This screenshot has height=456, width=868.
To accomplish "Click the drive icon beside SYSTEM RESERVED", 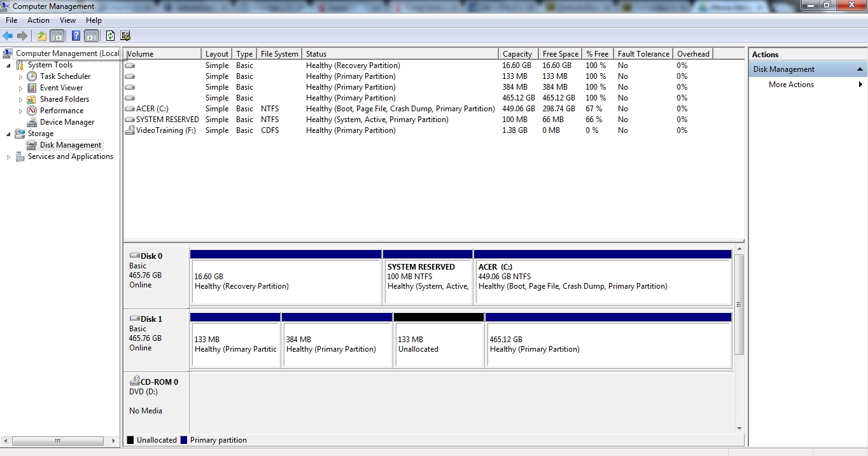I will click(x=130, y=120).
